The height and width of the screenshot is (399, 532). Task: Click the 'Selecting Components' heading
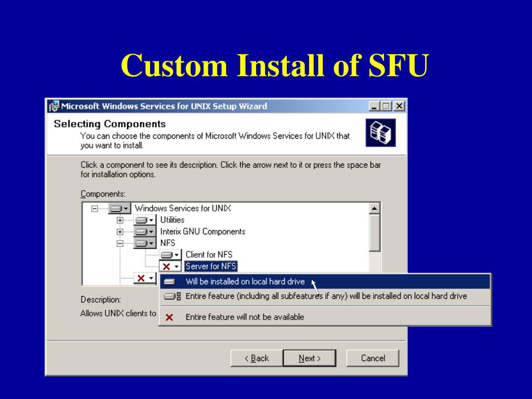click(x=110, y=124)
